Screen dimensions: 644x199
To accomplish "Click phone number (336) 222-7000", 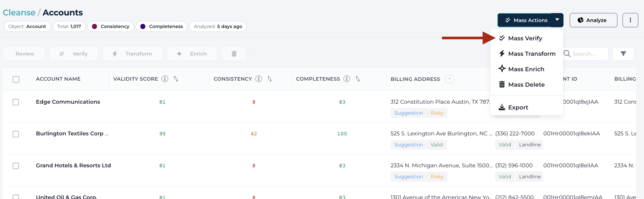I will 515,134.
